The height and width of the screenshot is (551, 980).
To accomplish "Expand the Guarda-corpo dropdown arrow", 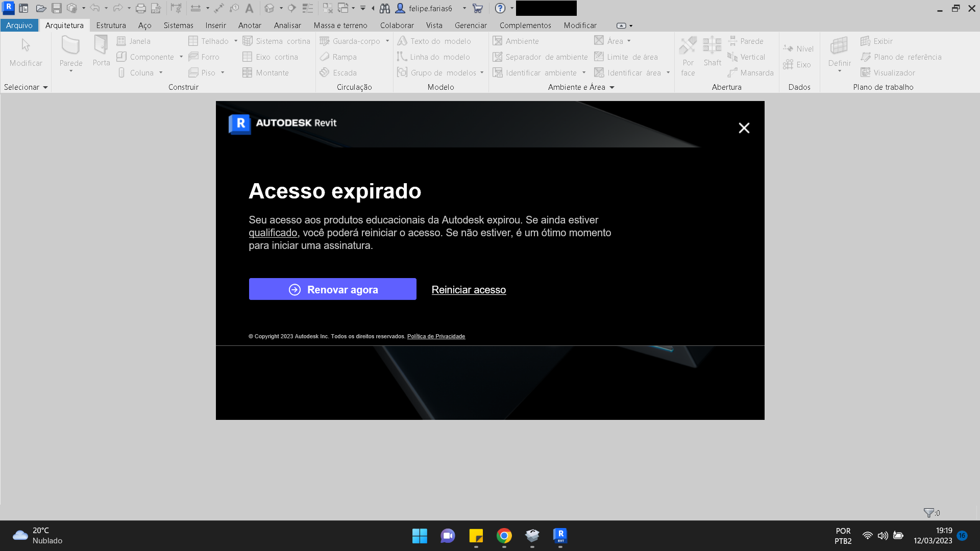I will (x=387, y=41).
